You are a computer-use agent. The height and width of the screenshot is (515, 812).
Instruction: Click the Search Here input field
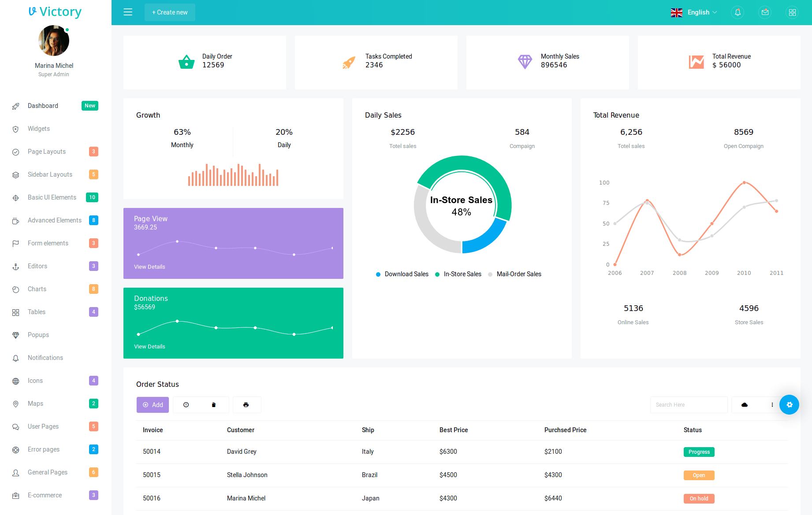pos(689,405)
